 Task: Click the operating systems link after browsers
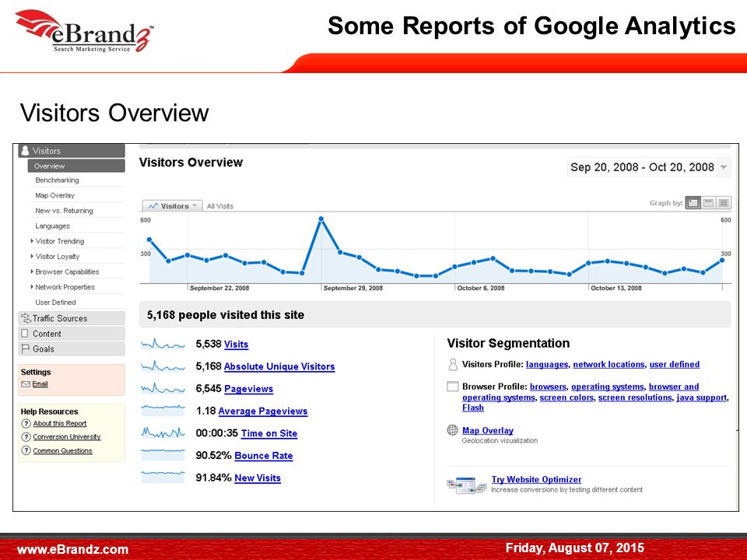(608, 387)
